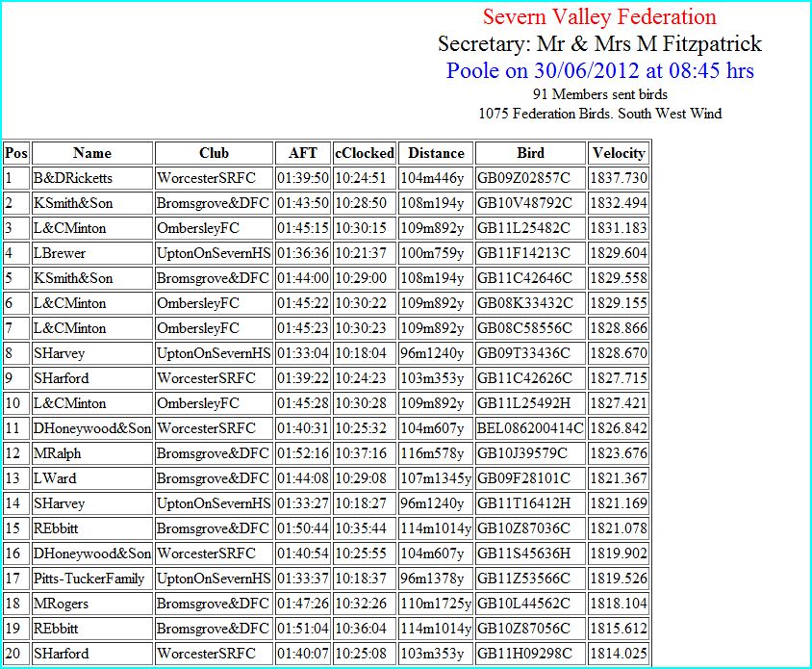Image resolution: width=812 pixels, height=669 pixels.
Task: Select distance 116m578y
Action: [432, 453]
